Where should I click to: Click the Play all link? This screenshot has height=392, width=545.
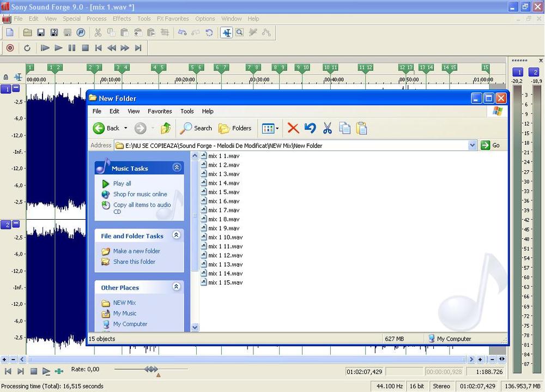[122, 183]
